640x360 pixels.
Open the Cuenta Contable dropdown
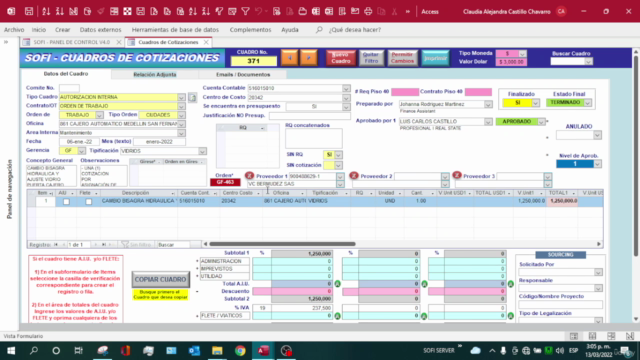point(346,89)
